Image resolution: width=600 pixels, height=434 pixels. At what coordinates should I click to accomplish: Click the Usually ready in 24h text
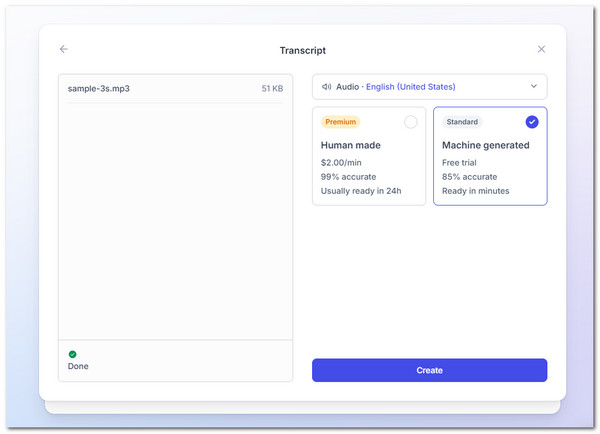point(361,191)
